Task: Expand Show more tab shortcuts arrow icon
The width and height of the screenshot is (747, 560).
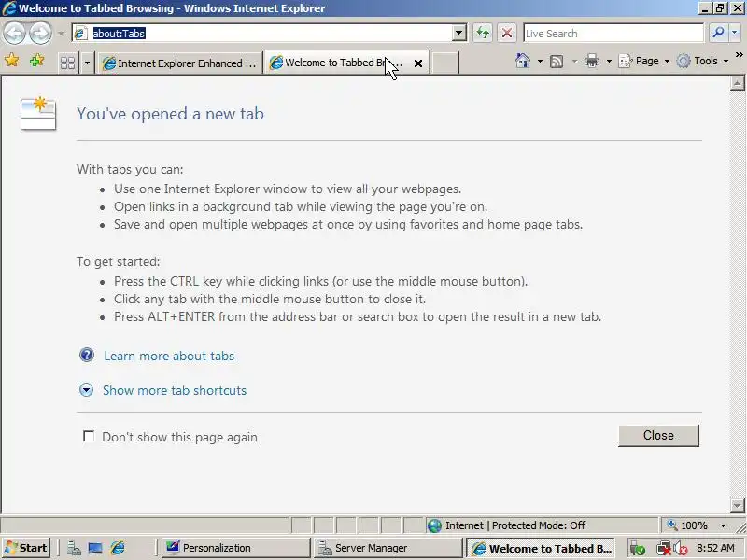Action: tap(86, 390)
